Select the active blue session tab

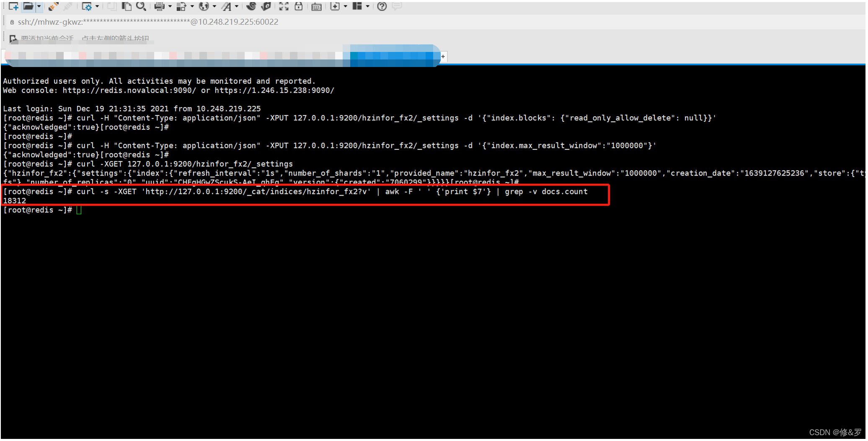[392, 56]
